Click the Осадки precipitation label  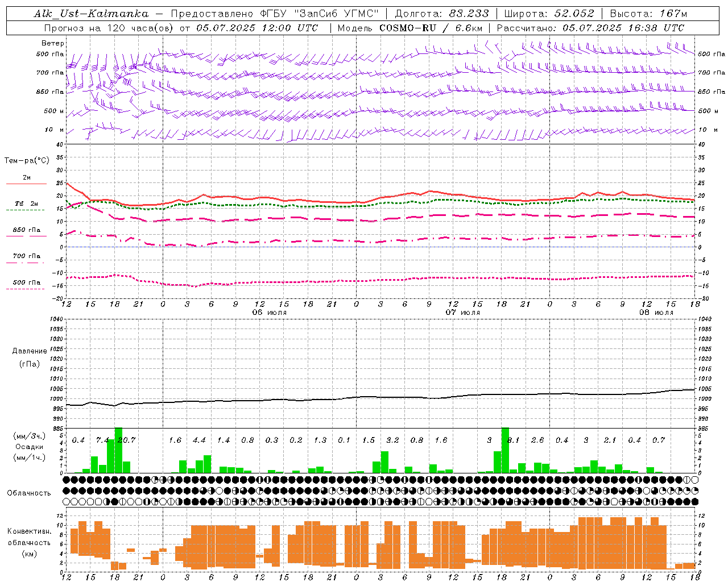29,447
